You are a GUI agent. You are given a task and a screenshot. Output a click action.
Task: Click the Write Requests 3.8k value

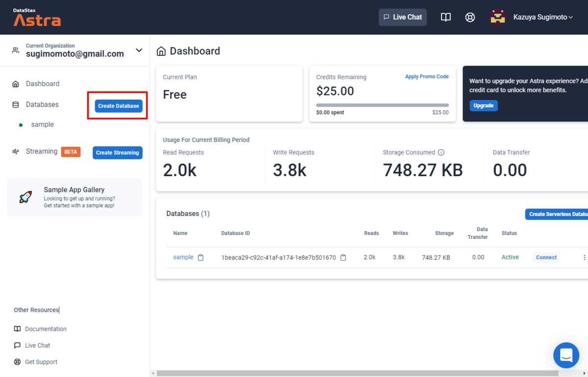[290, 170]
